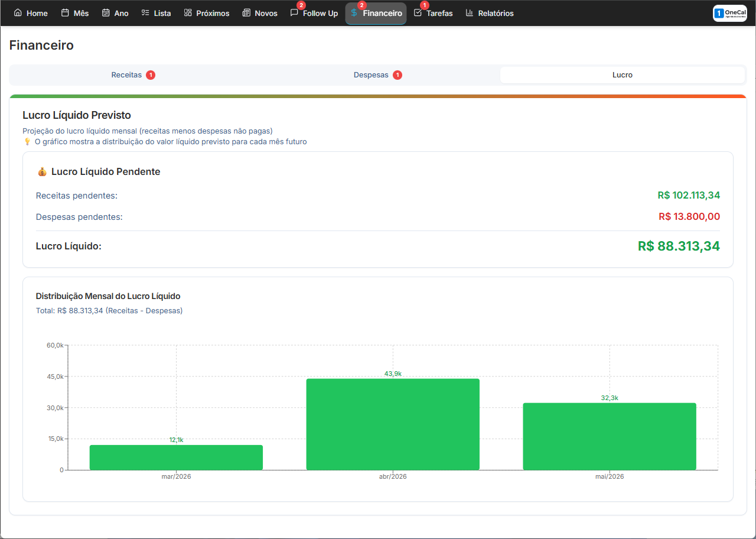Click the abr/2026 bar in chart
This screenshot has height=539, width=756.
tap(393, 424)
